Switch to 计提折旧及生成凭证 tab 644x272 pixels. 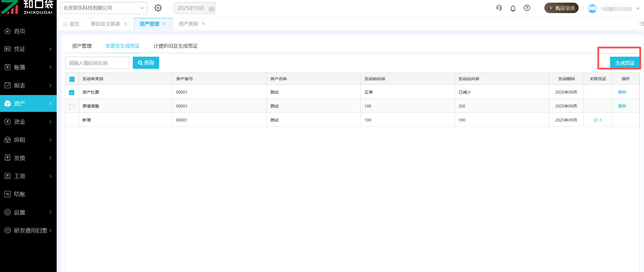tap(175, 46)
